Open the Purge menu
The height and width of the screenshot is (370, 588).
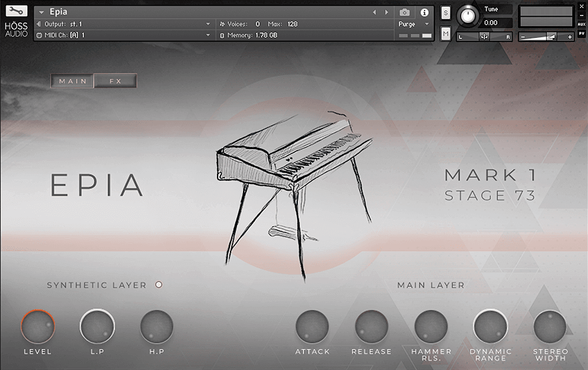[410, 24]
